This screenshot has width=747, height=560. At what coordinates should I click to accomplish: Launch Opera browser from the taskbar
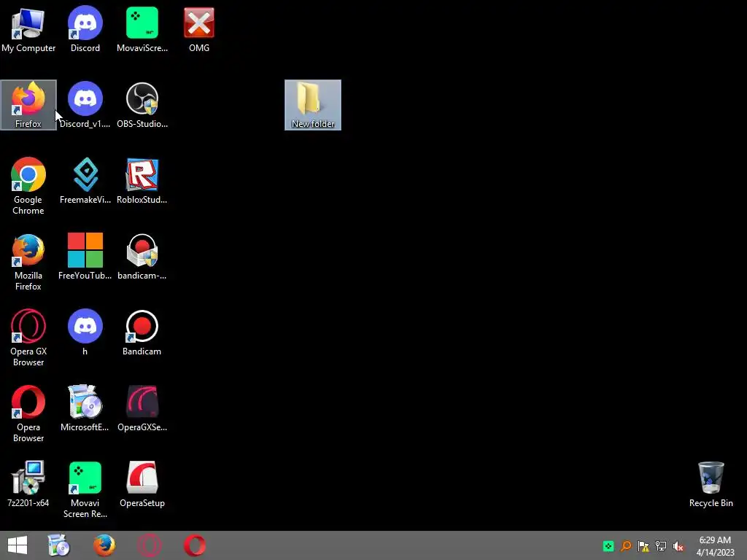tap(195, 545)
